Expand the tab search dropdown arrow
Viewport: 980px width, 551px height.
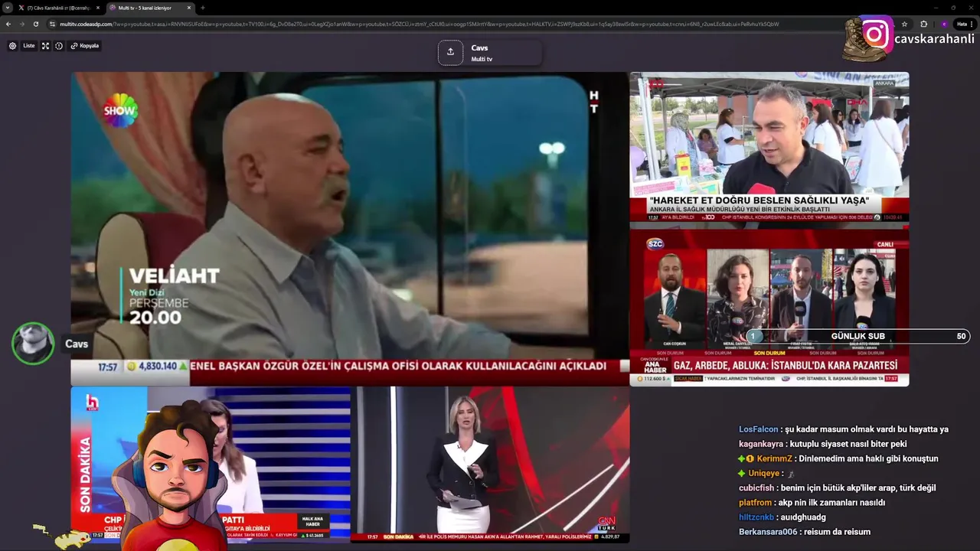click(x=6, y=8)
